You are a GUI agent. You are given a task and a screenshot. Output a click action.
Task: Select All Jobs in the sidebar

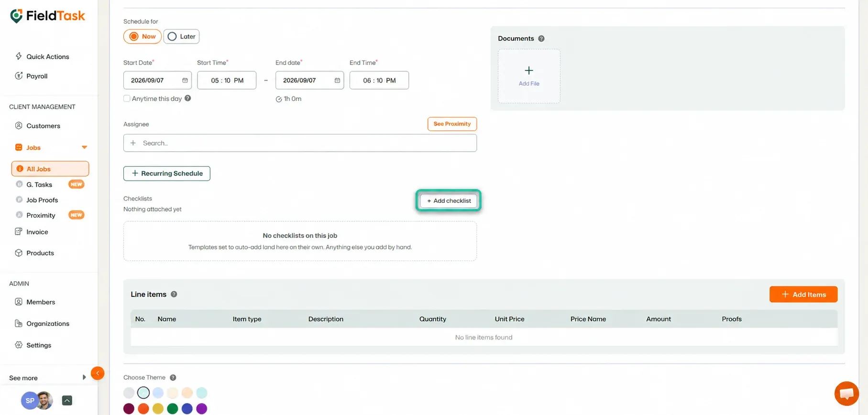pyautogui.click(x=50, y=168)
